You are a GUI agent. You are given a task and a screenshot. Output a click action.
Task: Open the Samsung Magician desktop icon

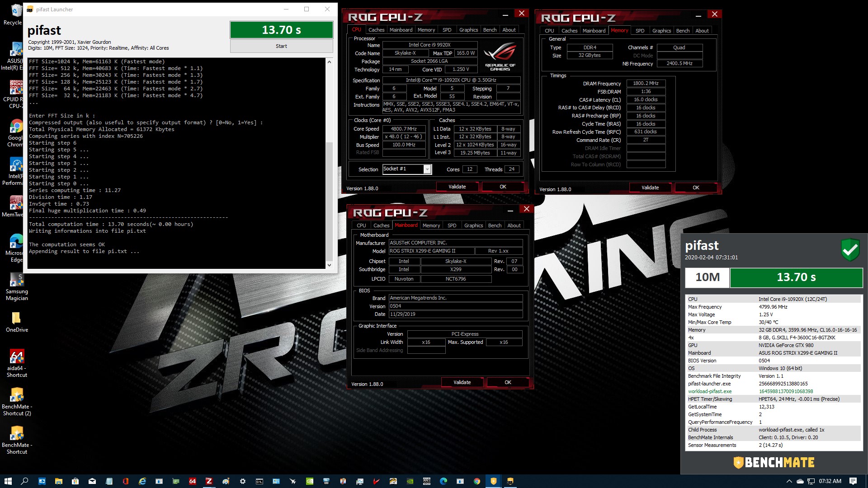click(17, 287)
